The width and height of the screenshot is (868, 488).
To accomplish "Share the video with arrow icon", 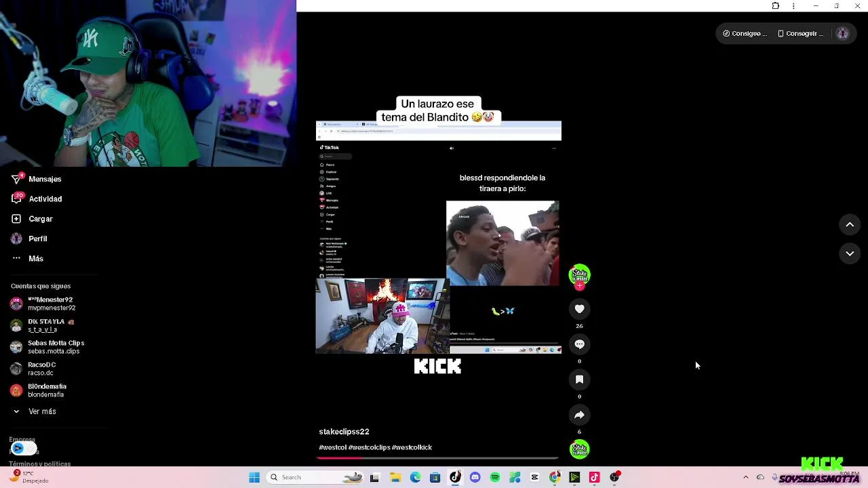I will tap(579, 415).
